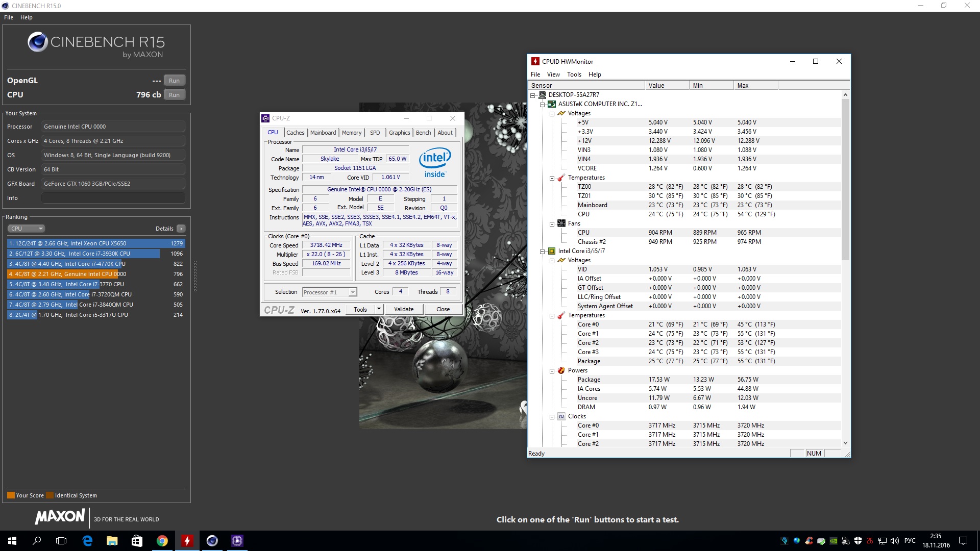Open the Tools menu in HWMonitor
Viewport: 980px width, 551px height.
pos(574,74)
